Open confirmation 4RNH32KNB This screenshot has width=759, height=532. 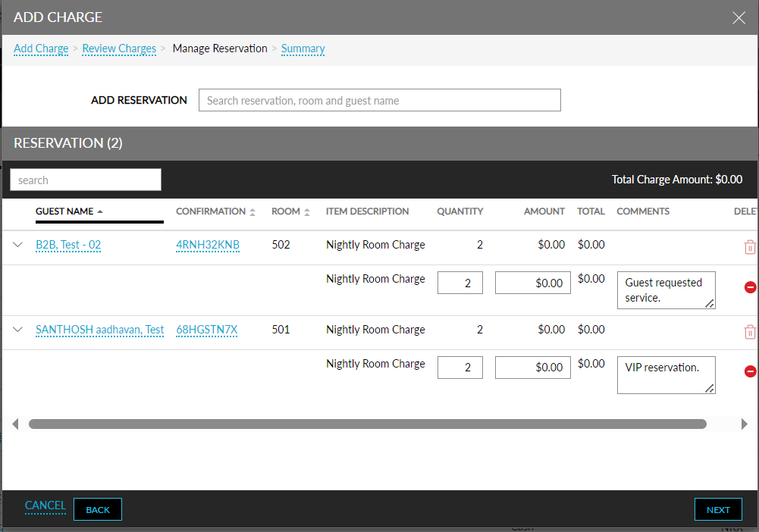coord(208,245)
